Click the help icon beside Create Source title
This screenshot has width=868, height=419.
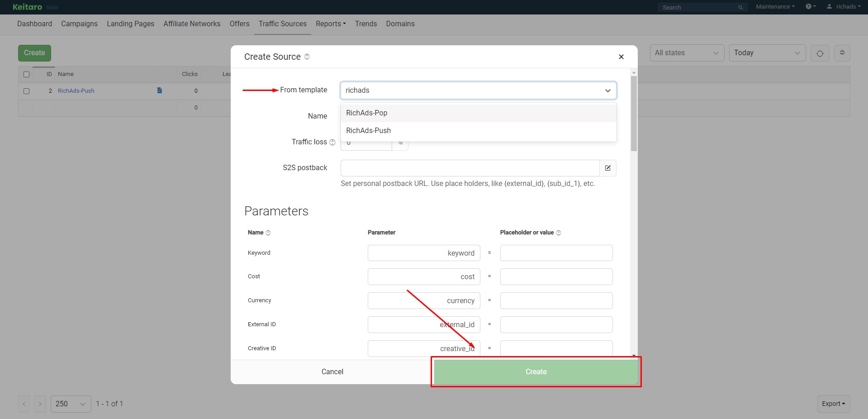pos(307,57)
